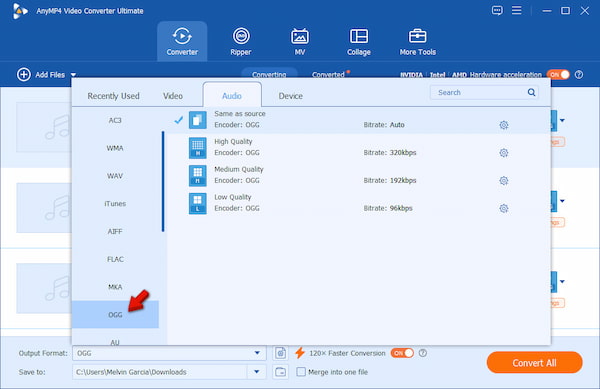Select iTunes format in list

115,203
